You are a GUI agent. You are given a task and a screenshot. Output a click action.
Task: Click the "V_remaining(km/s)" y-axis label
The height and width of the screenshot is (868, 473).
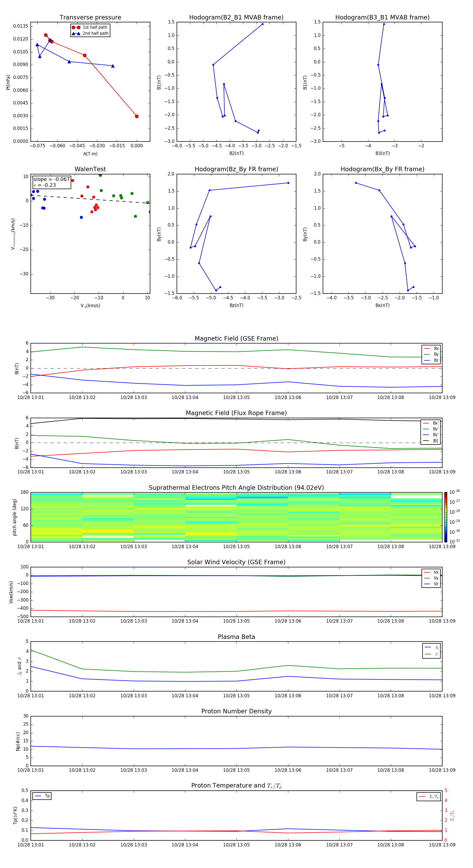click(13, 234)
